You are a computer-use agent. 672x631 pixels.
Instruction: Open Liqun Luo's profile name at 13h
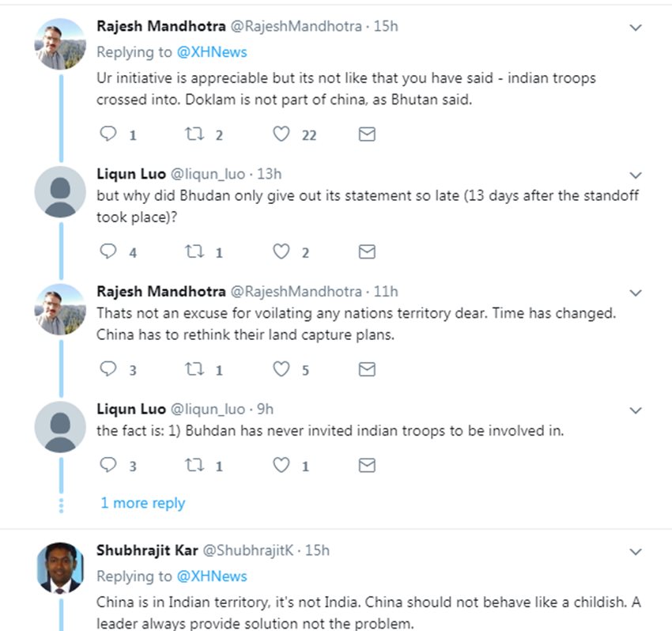point(131,173)
